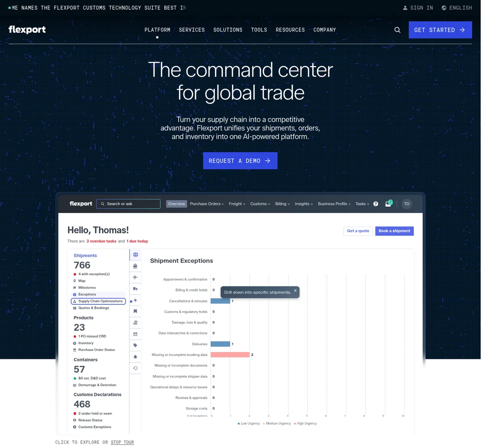Toggle Medium Urgency legend item
This screenshot has width=486, height=448.
point(277,424)
